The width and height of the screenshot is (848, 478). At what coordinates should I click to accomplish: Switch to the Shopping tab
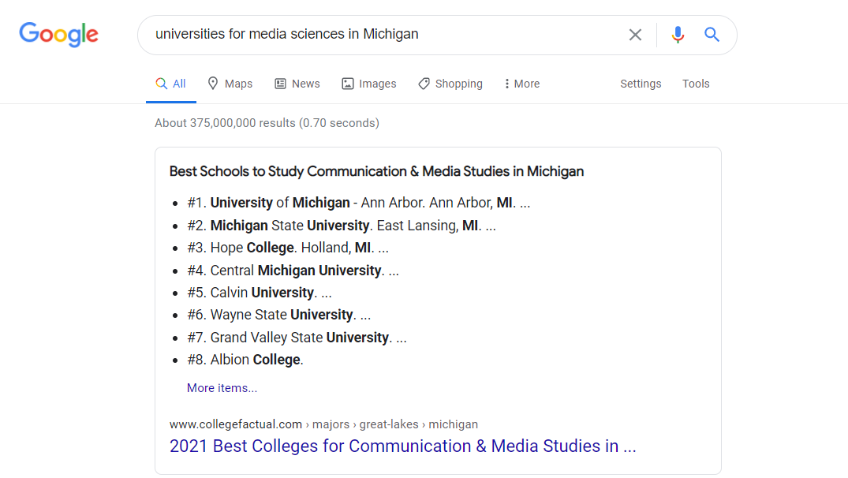pyautogui.click(x=450, y=84)
